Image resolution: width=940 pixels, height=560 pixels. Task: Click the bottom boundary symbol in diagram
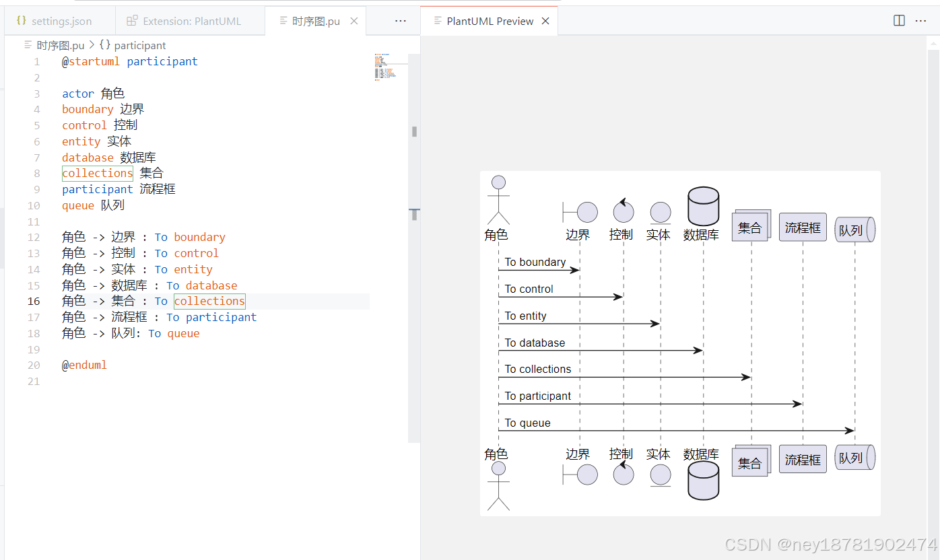pos(580,475)
